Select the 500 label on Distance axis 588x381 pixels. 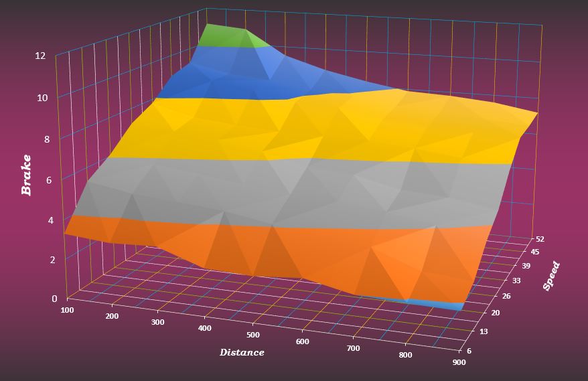[x=252, y=334]
